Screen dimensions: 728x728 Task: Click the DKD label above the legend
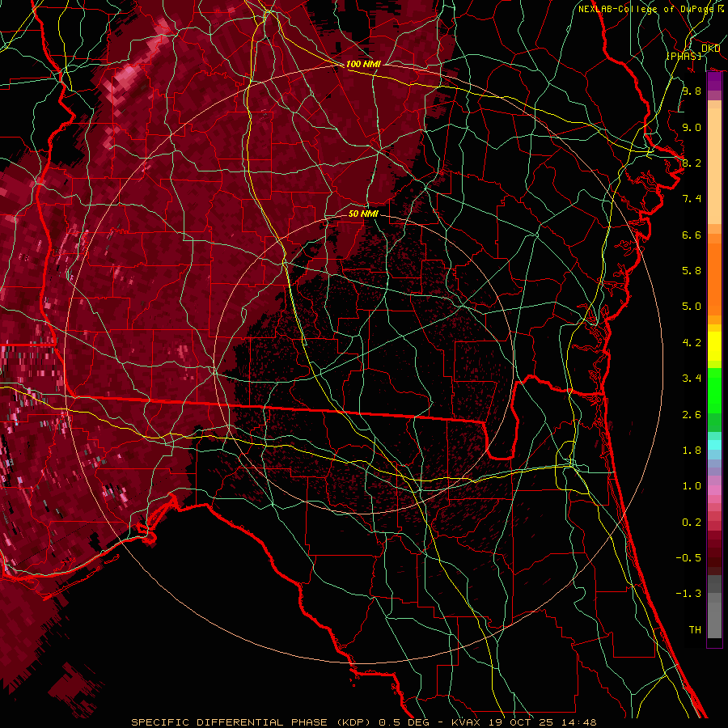pyautogui.click(x=711, y=49)
